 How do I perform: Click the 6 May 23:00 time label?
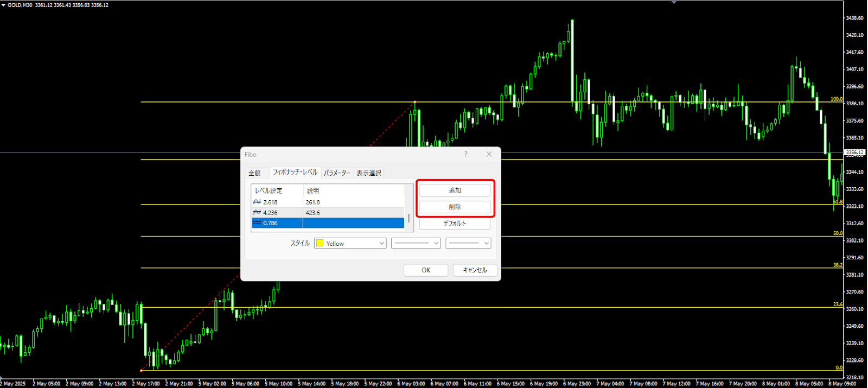577,384
